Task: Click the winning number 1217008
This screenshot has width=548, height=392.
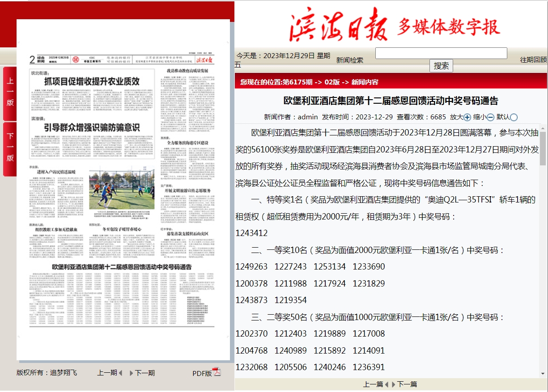Action: coord(369,334)
